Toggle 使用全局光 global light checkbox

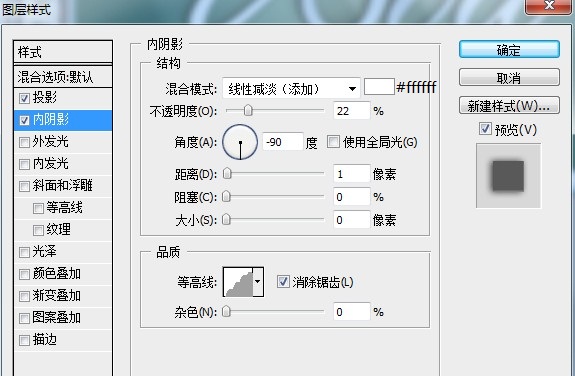click(333, 142)
